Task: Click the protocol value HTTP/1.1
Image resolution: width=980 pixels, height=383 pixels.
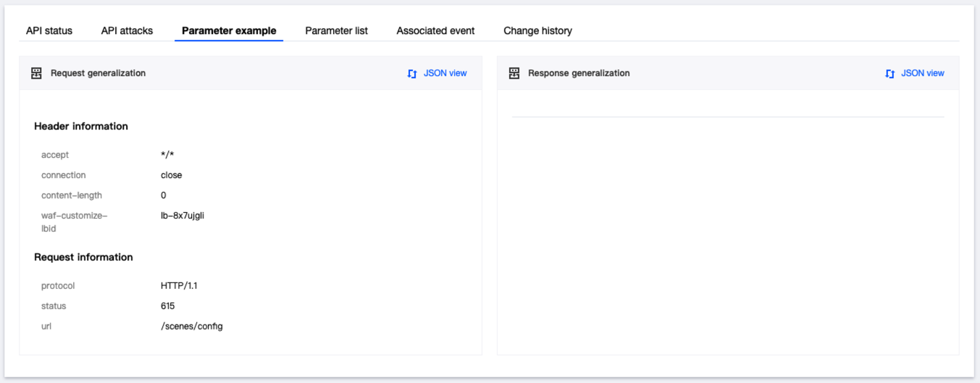Action: 179,286
